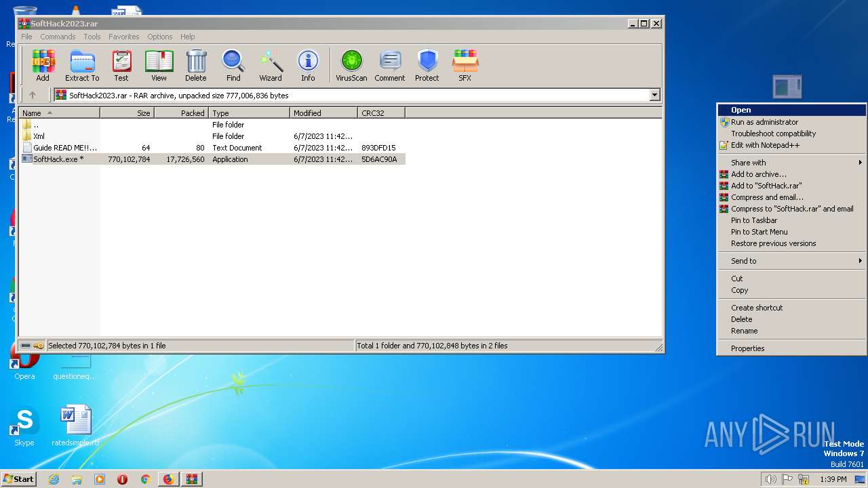Open the Comment tool
Screen dimensions: 868x488
[x=390, y=66]
